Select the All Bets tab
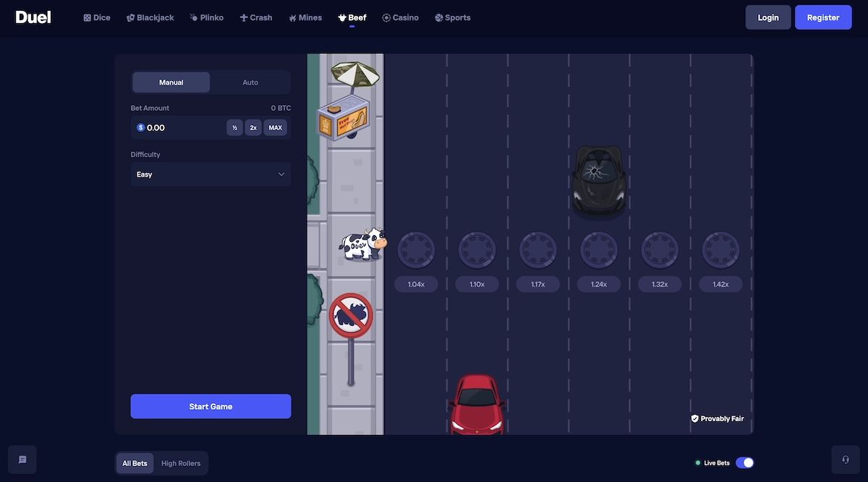 pos(135,462)
